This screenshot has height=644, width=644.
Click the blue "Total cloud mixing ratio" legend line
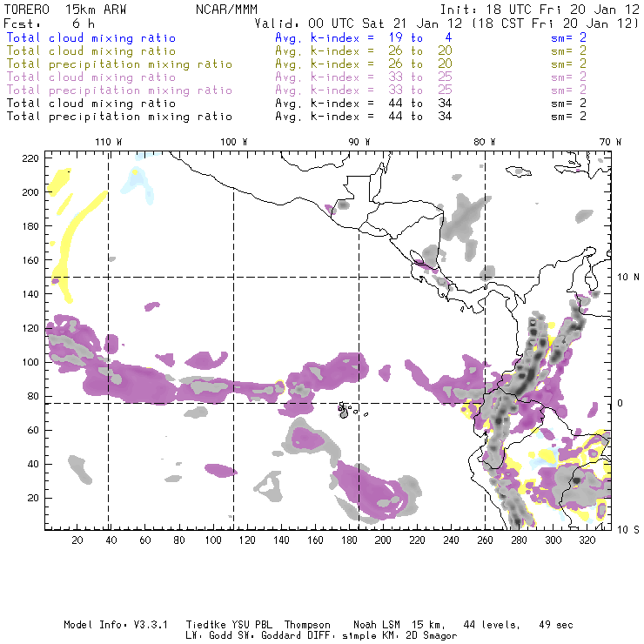(91, 37)
